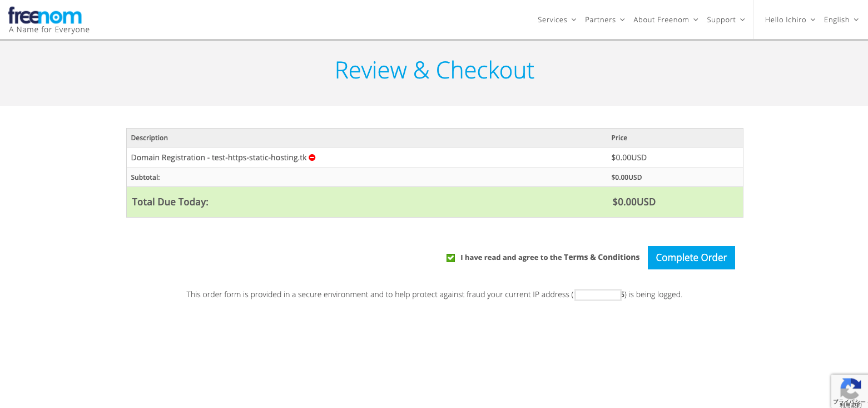Remove test-https-static-hosting.tk domain with red icon

click(313, 158)
